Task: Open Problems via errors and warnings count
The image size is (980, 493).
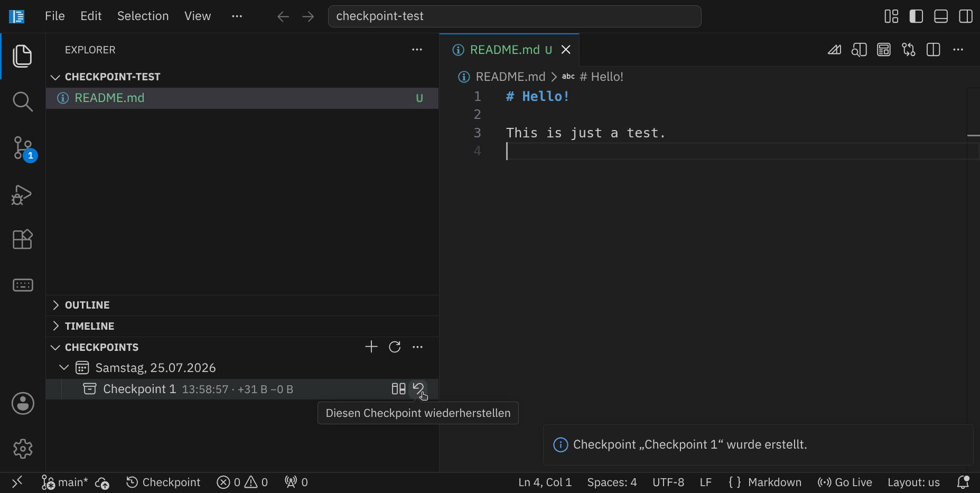Action: tap(242, 482)
